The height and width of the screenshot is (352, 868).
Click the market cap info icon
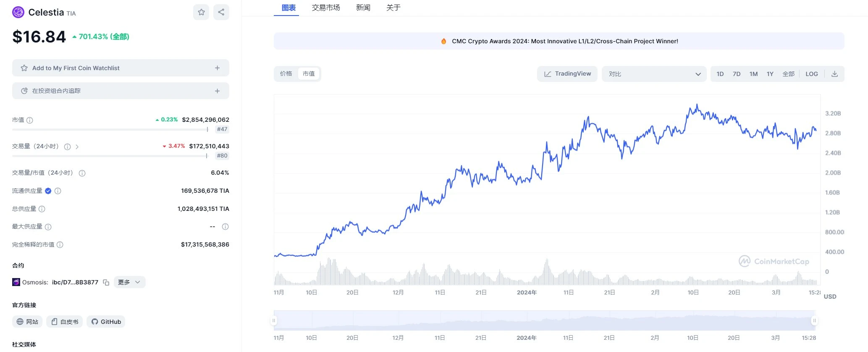(x=30, y=120)
